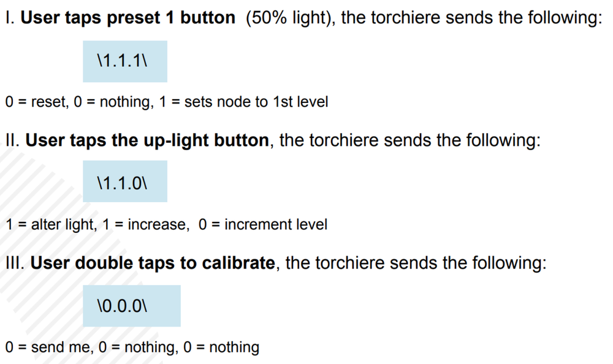Click the Roman numeral III. marker
The width and height of the screenshot is (613, 364).
15,263
